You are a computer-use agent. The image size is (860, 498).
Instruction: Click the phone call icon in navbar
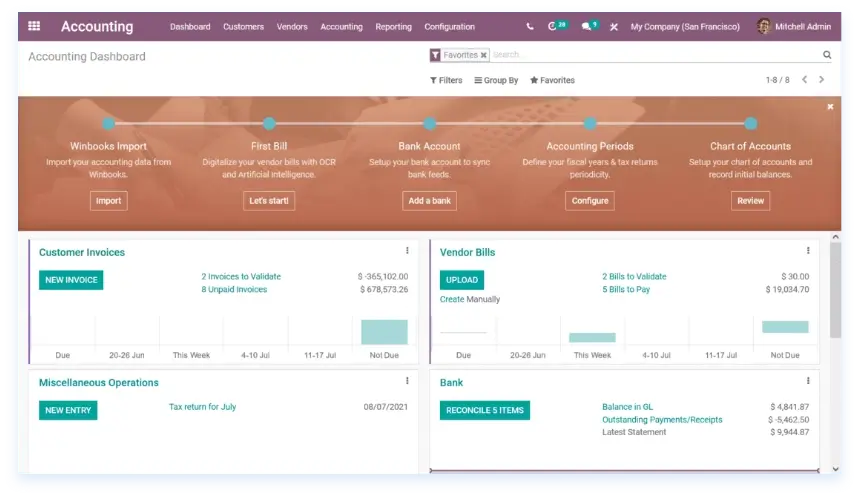click(x=530, y=27)
